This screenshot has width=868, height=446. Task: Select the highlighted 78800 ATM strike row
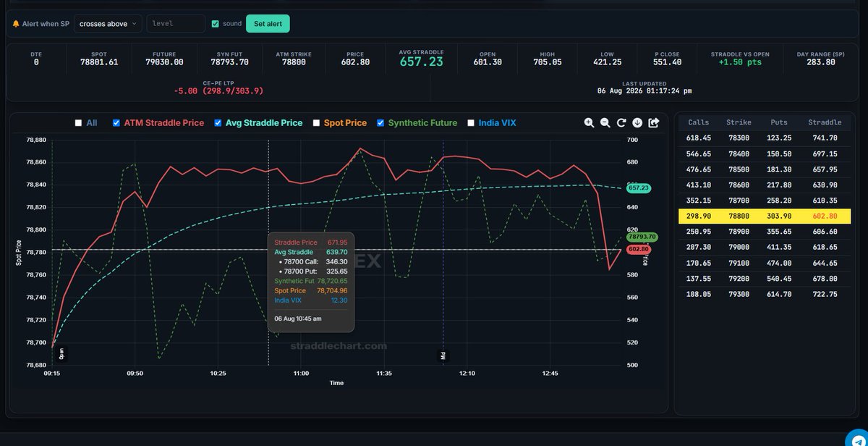tap(765, 216)
